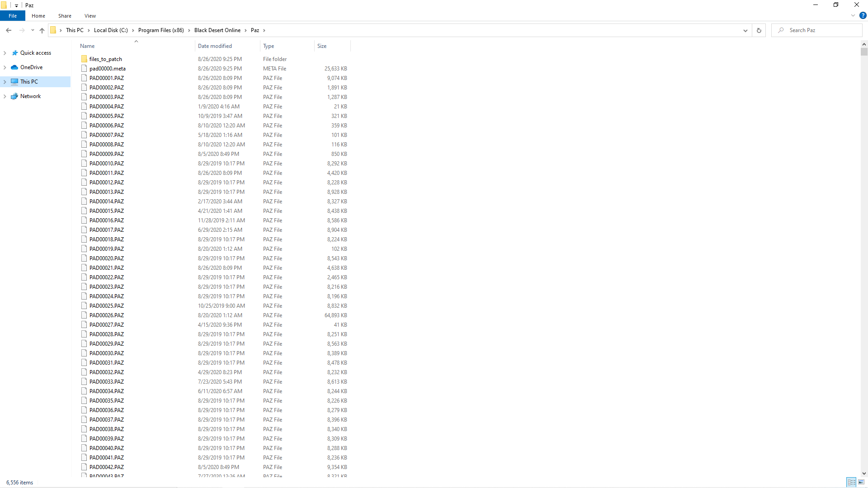Expand the Network tree node
Screen dimensions: 868x488
pos(5,96)
